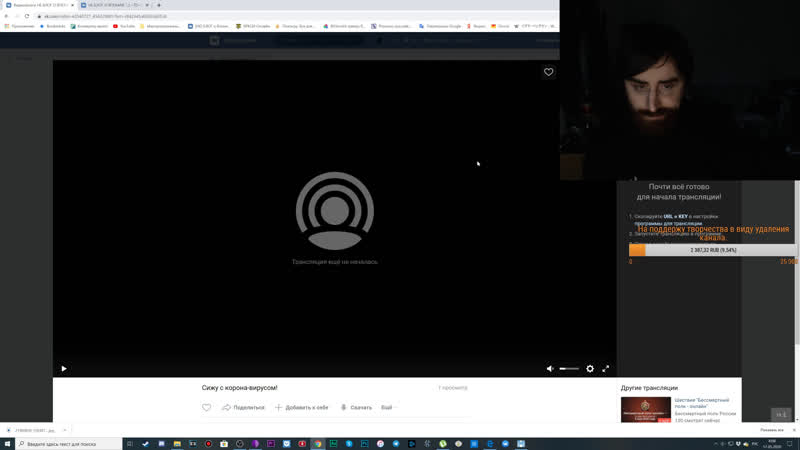Enter fullscreen mode in the player
The width and height of the screenshot is (800, 450).
pos(606,368)
